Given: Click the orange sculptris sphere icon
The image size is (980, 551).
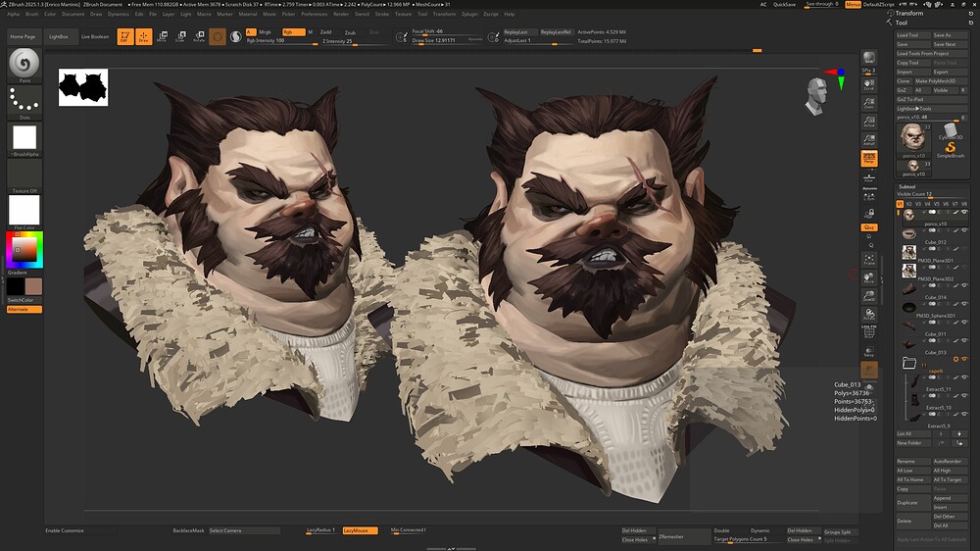Looking at the screenshot, I should (217, 37).
